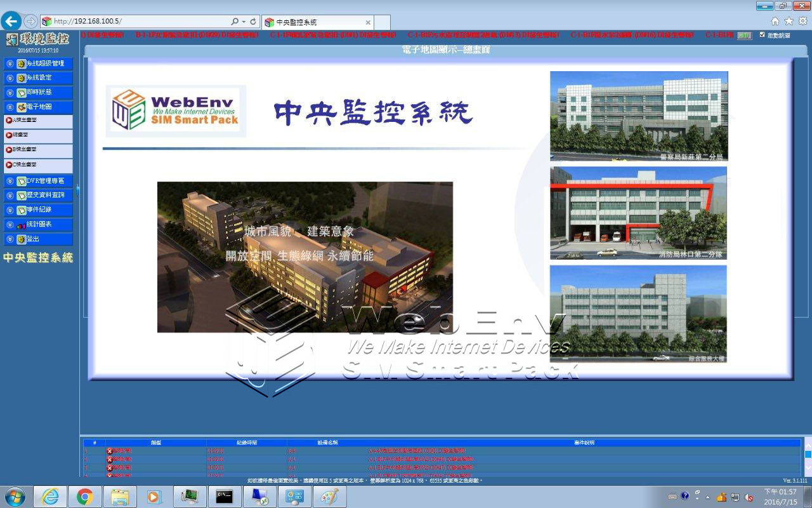Expand the 即時狀態 chevron
The image size is (812, 508).
tap(10, 93)
